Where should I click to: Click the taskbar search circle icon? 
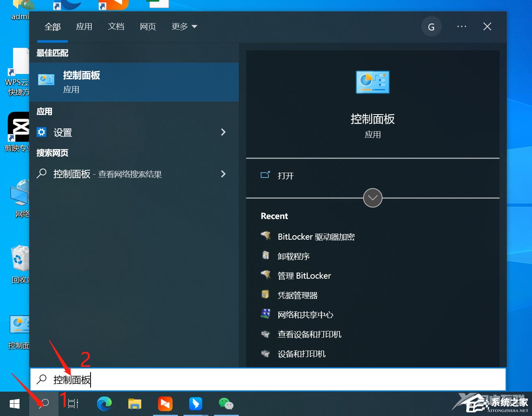(44, 404)
